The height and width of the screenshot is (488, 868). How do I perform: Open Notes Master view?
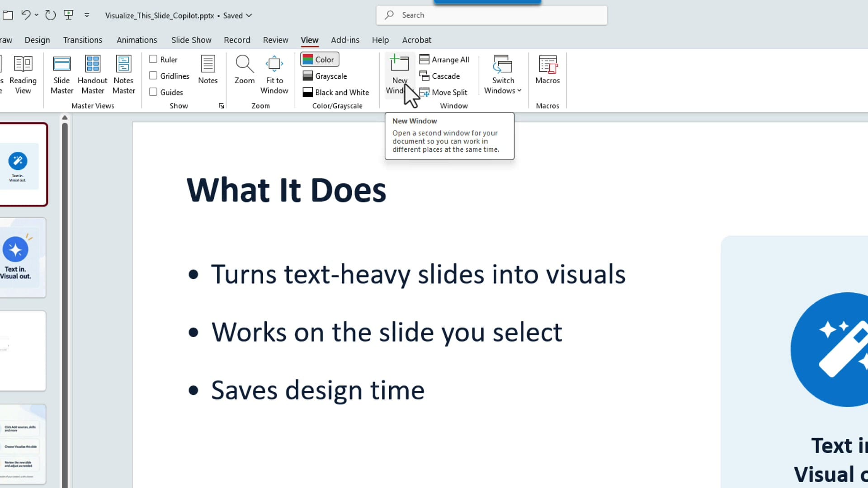[x=123, y=75]
